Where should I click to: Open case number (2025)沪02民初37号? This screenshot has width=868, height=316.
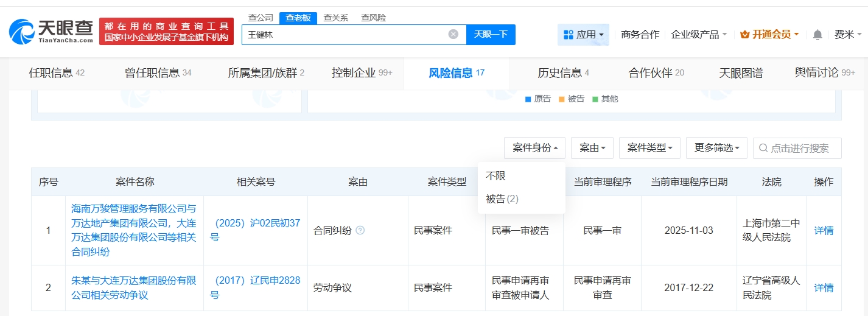[x=255, y=230]
